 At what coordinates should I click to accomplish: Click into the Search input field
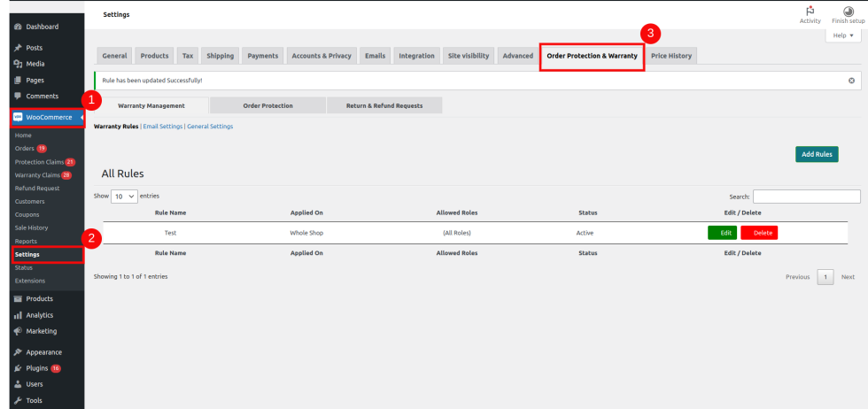[x=807, y=197]
